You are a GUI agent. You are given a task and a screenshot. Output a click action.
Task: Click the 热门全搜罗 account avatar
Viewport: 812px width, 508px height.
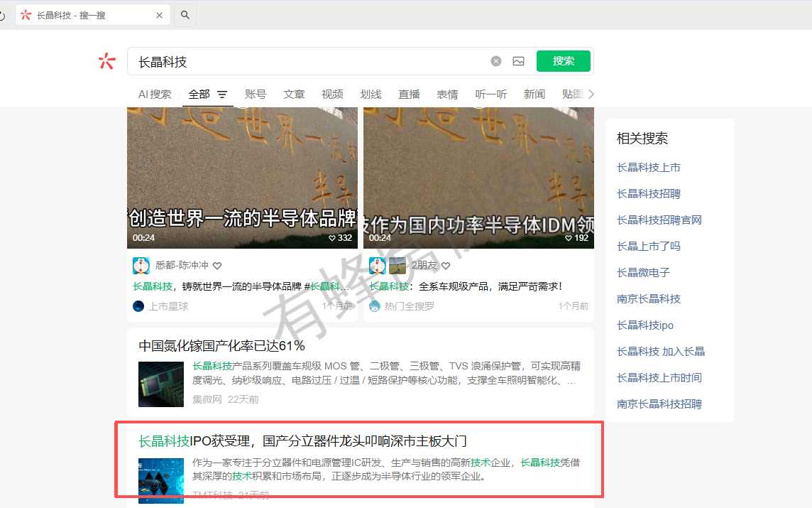[375, 306]
